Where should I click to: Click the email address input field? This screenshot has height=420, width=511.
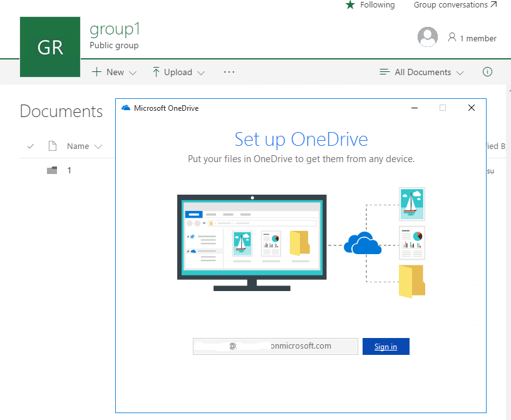(276, 346)
